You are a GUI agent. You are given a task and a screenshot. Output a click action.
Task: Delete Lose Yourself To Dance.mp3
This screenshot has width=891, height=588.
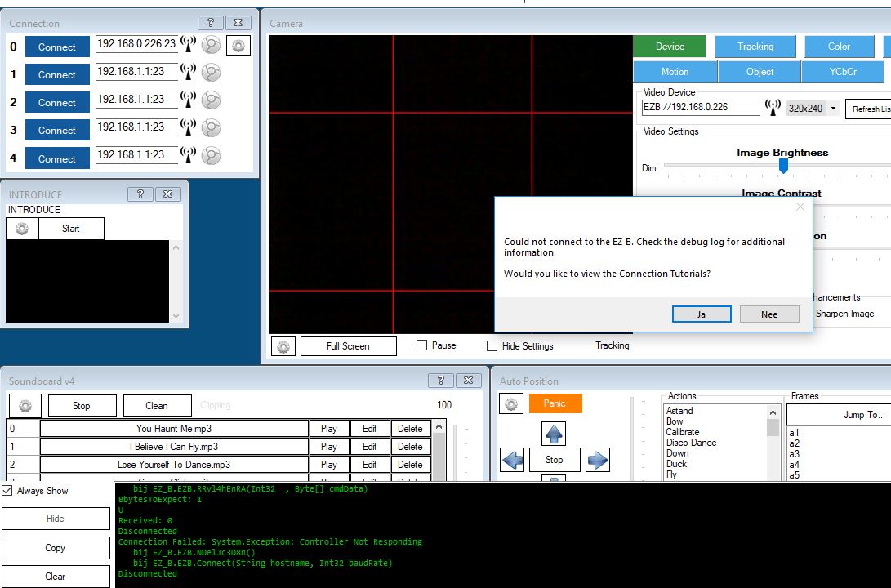410,465
